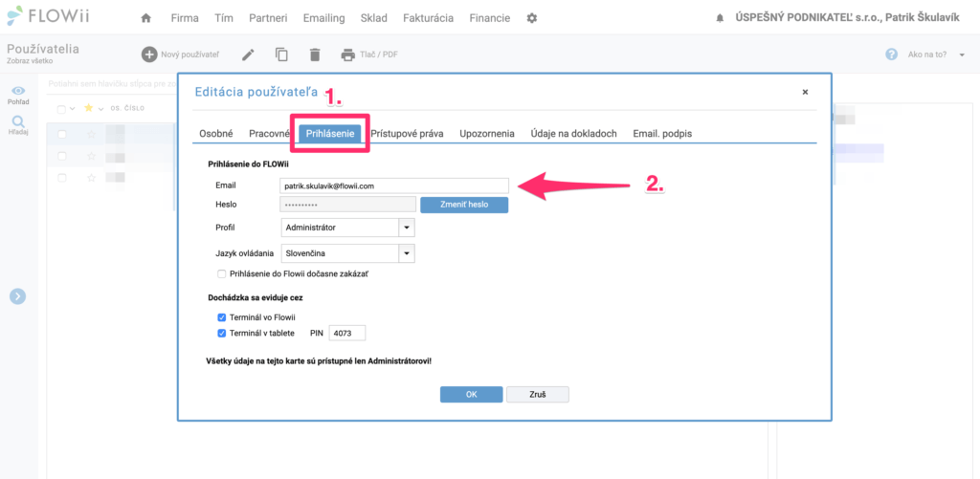
Task: Star the first user row
Action: [91, 134]
